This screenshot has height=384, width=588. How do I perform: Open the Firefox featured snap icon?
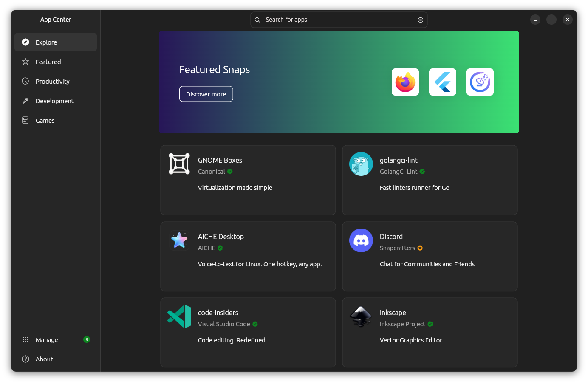[x=405, y=82]
